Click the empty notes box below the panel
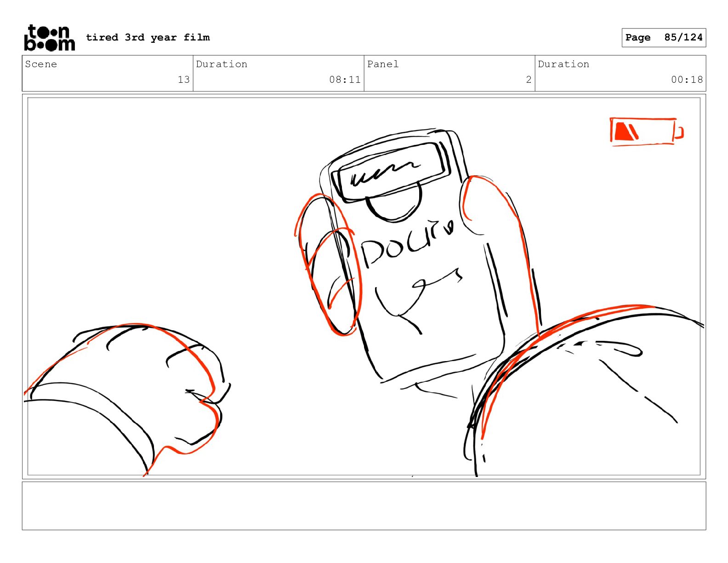The width and height of the screenshot is (728, 563). tap(364, 506)
